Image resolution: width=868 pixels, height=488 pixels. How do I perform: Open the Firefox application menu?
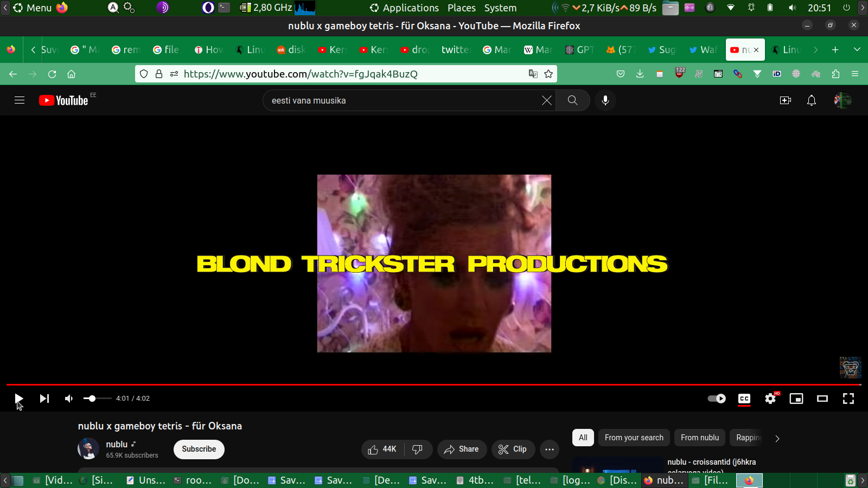(855, 74)
